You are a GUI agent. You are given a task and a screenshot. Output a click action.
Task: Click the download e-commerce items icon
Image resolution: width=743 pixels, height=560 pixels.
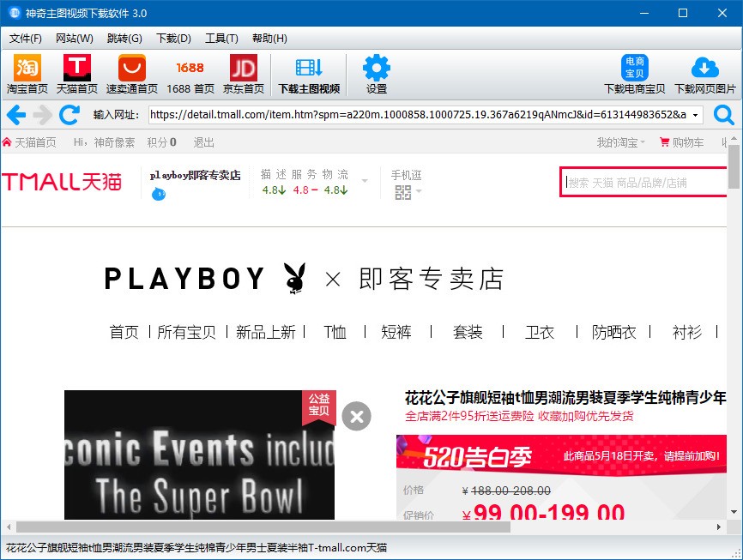pos(635,67)
